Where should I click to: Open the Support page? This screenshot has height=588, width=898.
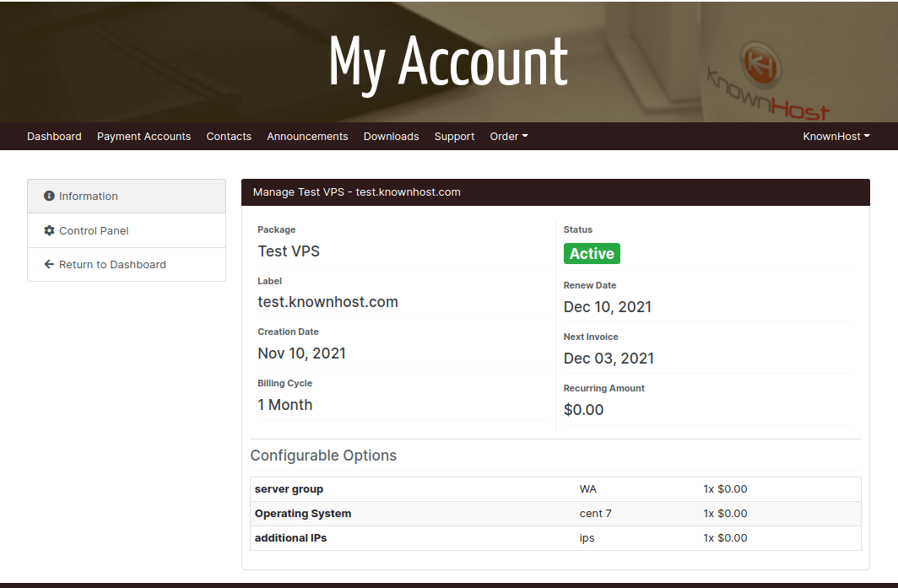454,137
